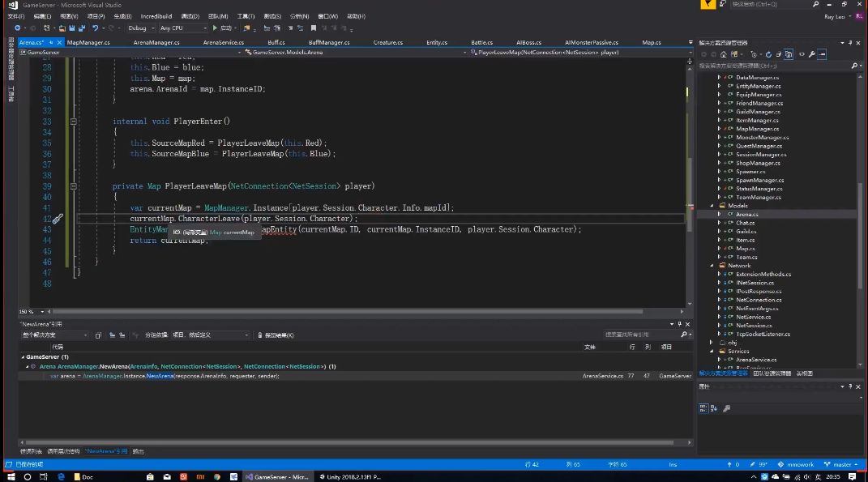
Task: Toggle Show All Files in Solution Explorer toolbar
Action: [x=789, y=54]
